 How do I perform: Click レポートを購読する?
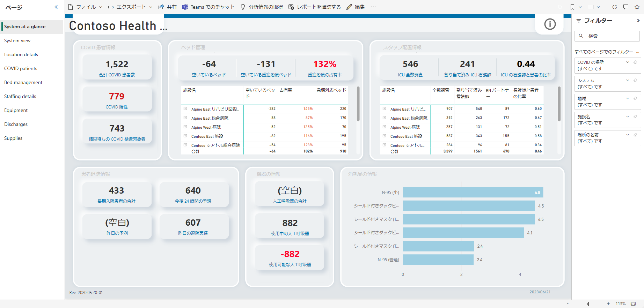pos(315,7)
